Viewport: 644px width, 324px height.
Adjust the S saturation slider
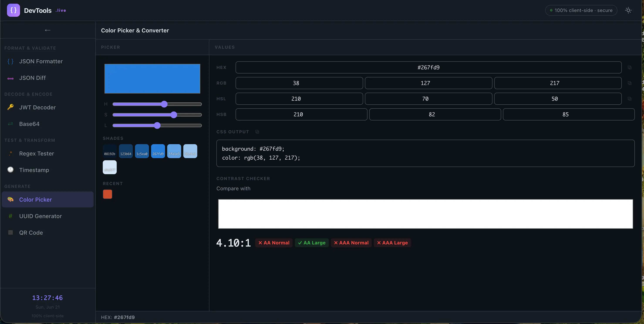pyautogui.click(x=157, y=115)
